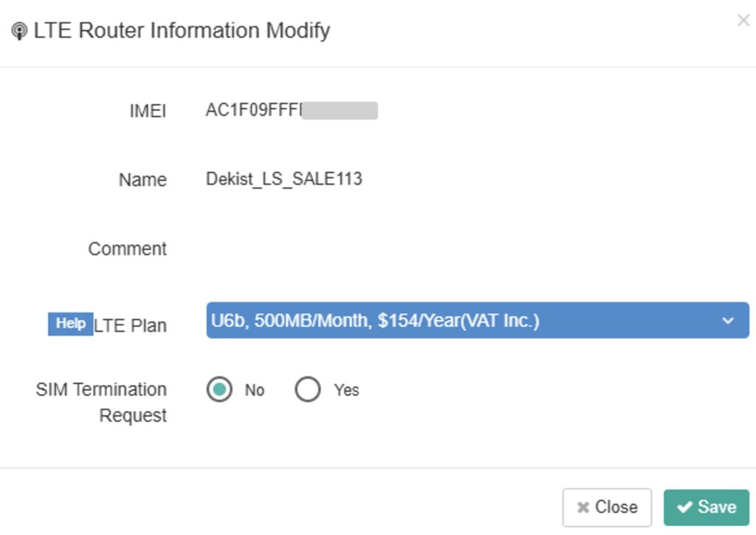Screen dimensions: 756x535
Task: Click the empty Comment field
Action: [478, 248]
